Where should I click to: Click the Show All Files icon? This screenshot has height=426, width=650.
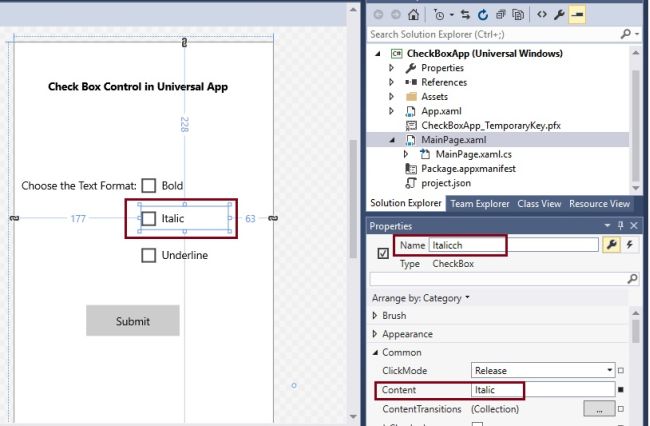click(x=518, y=15)
